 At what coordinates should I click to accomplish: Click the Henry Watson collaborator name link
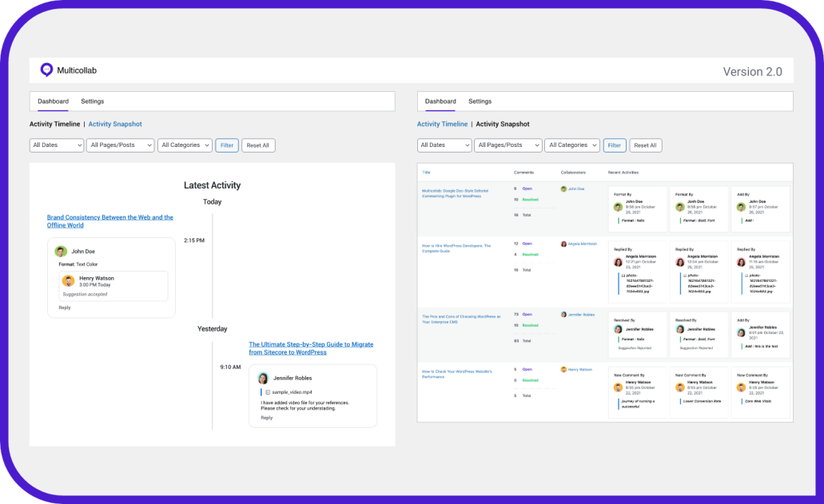click(580, 370)
